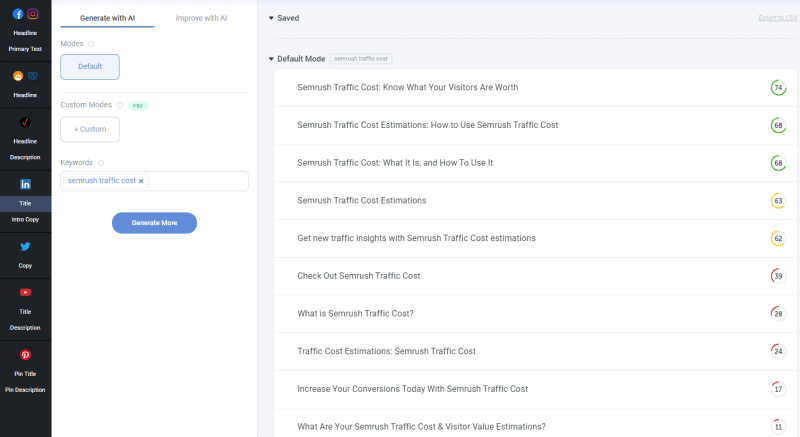Click the info icon beside Keywords

coord(101,163)
